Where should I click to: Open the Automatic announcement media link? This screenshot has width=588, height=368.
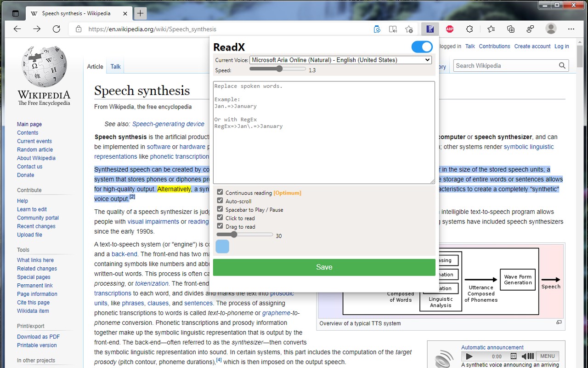[x=492, y=347]
